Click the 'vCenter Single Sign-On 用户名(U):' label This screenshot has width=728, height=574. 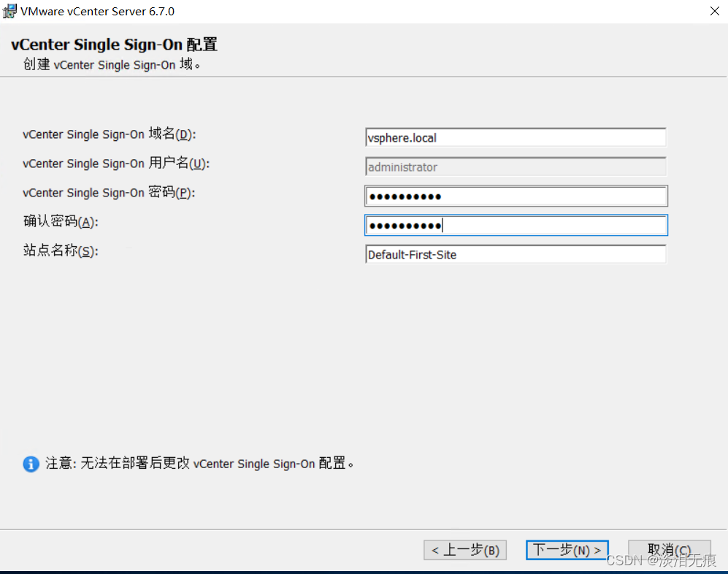tap(116, 163)
